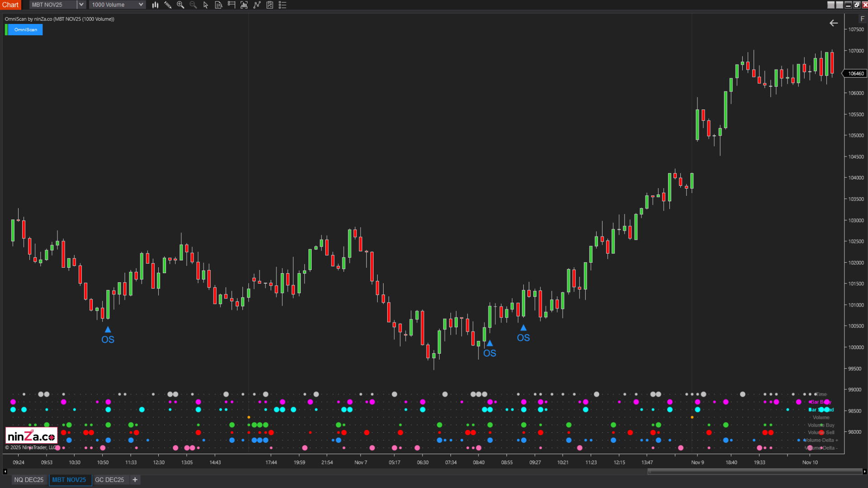Select the Zoom out tool
Screen dimensions: 868x488
click(x=193, y=5)
